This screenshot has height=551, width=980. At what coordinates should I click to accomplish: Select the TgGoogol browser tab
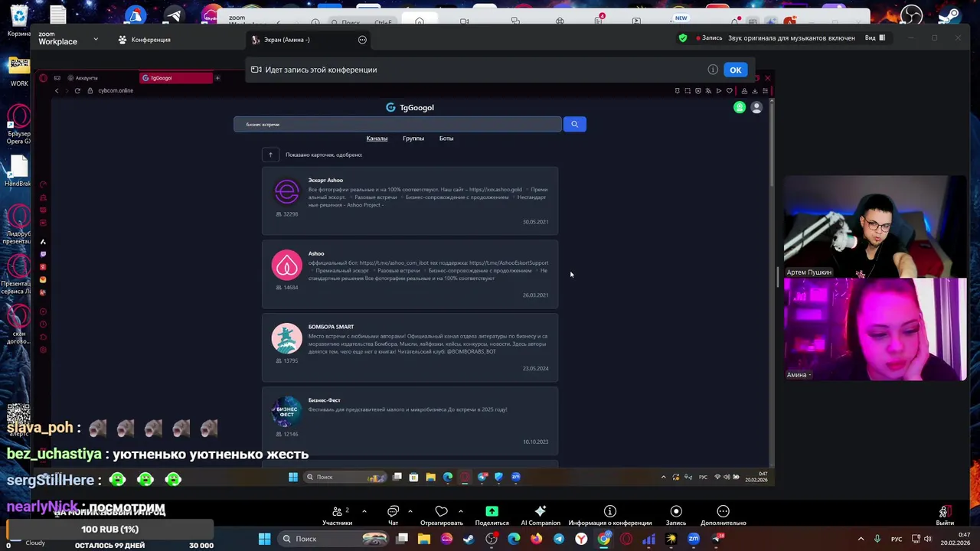[176, 78]
